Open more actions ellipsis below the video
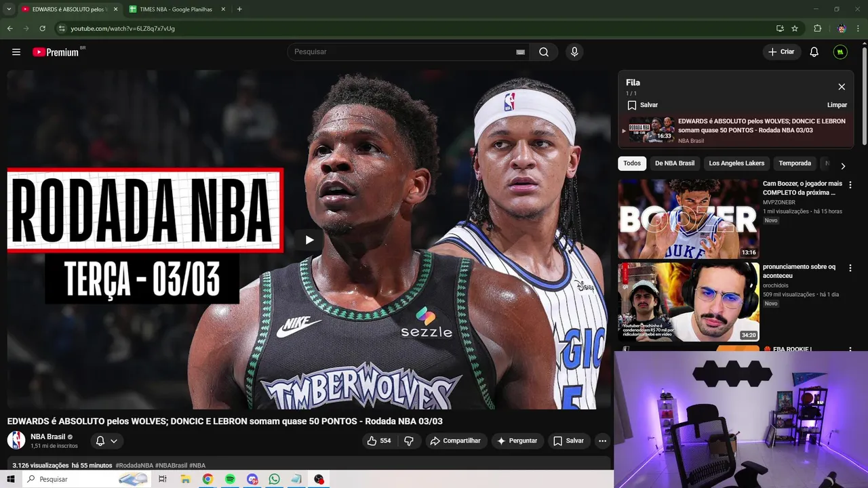 (x=602, y=441)
